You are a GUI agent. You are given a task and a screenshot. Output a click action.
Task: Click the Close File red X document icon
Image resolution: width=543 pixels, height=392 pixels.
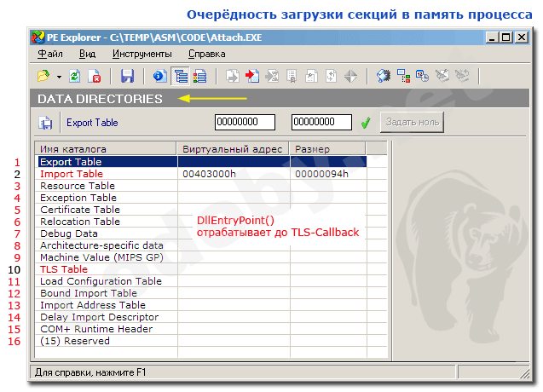point(95,76)
